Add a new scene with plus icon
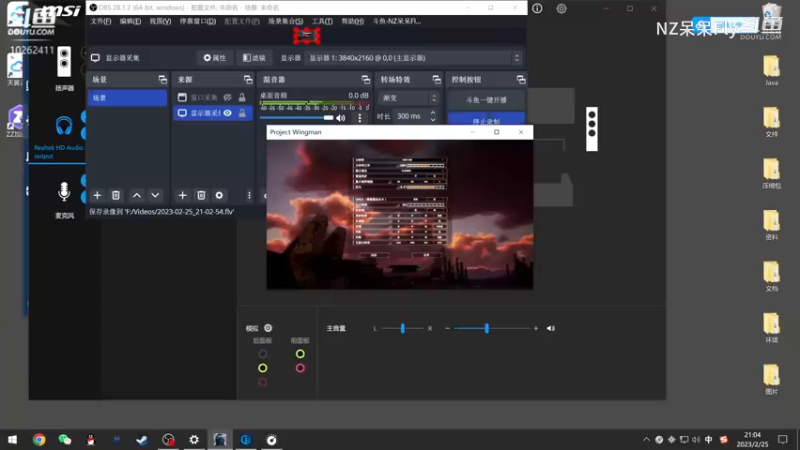 click(97, 195)
